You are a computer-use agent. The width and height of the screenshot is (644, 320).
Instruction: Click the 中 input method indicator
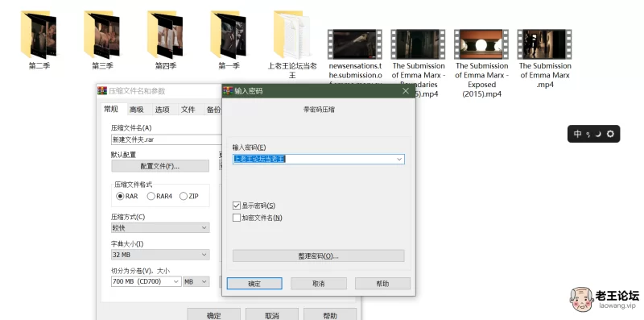[577, 134]
